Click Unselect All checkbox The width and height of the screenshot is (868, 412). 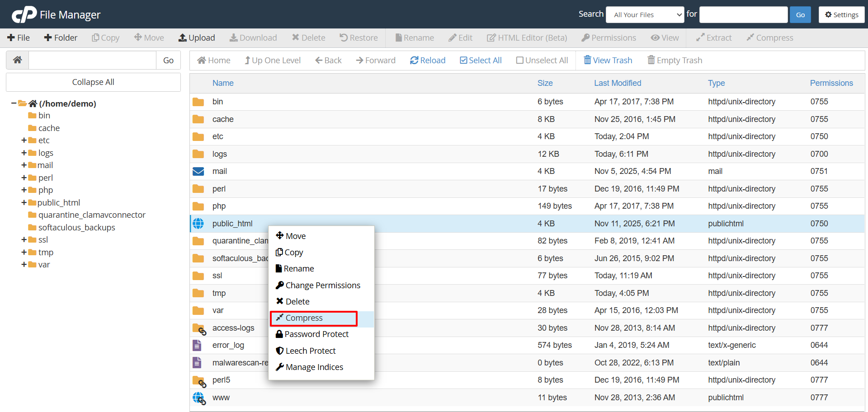[542, 61]
